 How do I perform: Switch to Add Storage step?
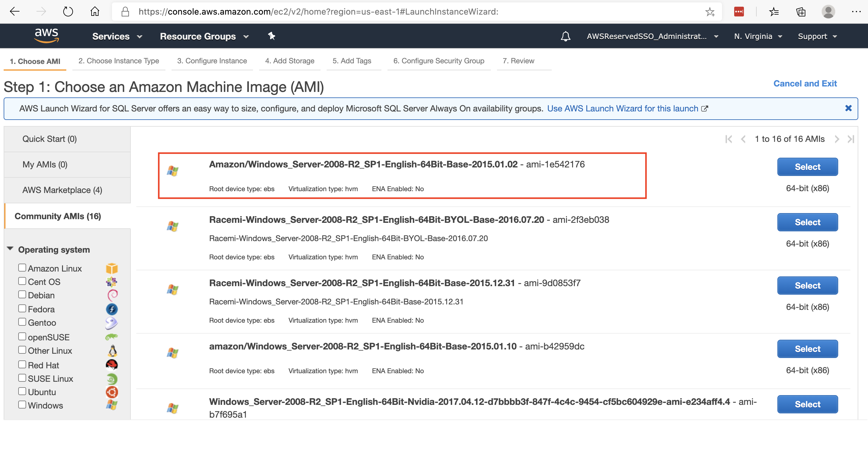tap(290, 61)
